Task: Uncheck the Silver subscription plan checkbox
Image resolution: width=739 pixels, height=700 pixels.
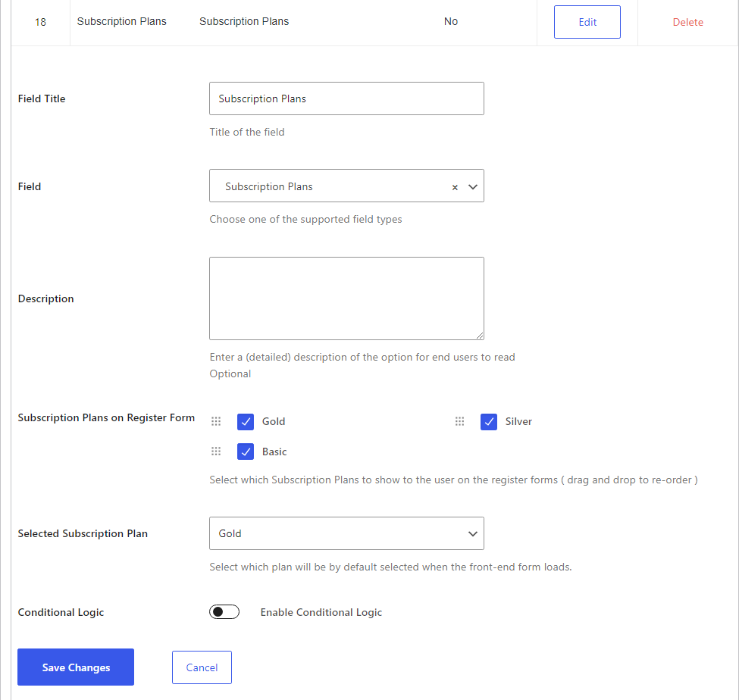Action: (489, 422)
